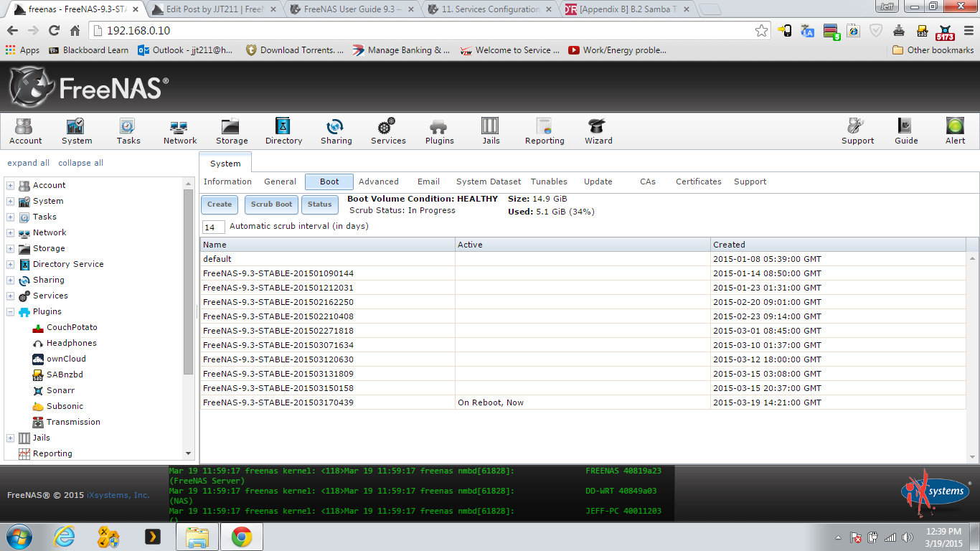The image size is (980, 551).
Task: Open the Storage toolbar icon
Action: tap(232, 131)
